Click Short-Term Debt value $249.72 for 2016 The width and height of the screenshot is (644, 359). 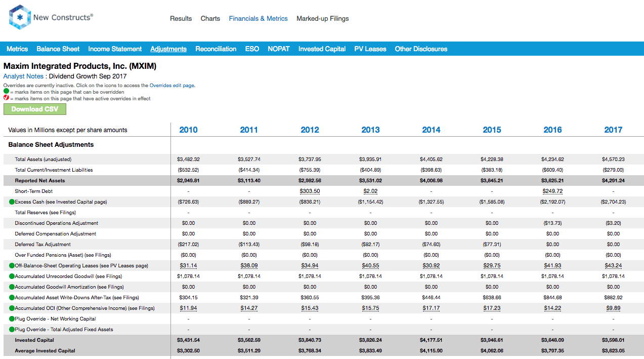click(x=552, y=191)
